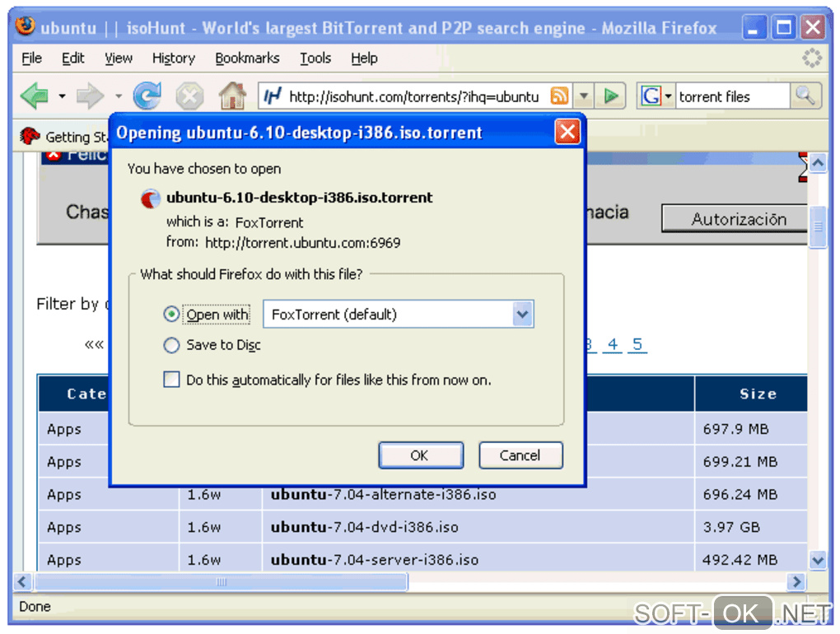
Task: Open the Bookmarks menu
Action: (x=247, y=58)
